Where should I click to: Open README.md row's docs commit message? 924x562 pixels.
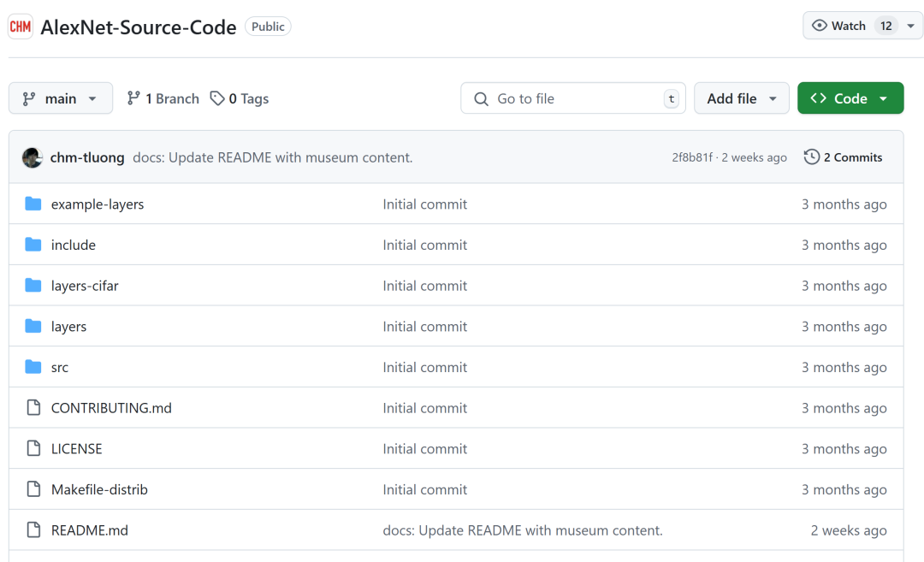click(x=523, y=530)
